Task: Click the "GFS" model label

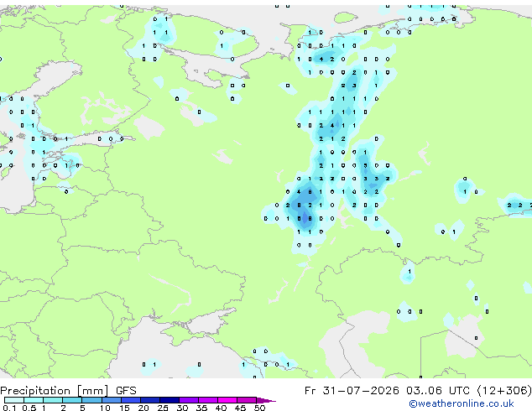Action: coord(126,391)
